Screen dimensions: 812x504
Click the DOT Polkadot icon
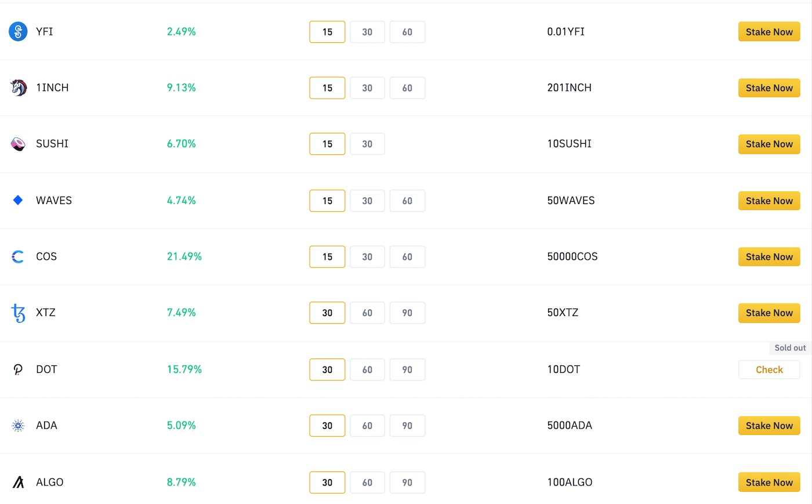[18, 369]
